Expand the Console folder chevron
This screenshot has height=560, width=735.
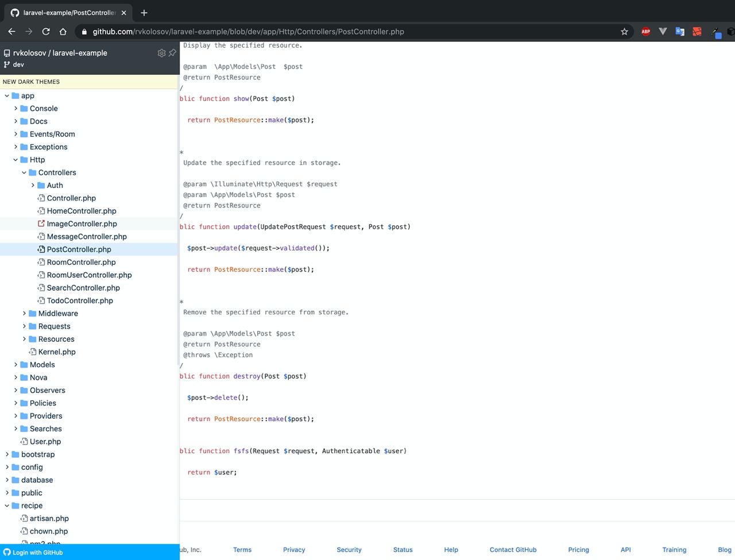(16, 109)
